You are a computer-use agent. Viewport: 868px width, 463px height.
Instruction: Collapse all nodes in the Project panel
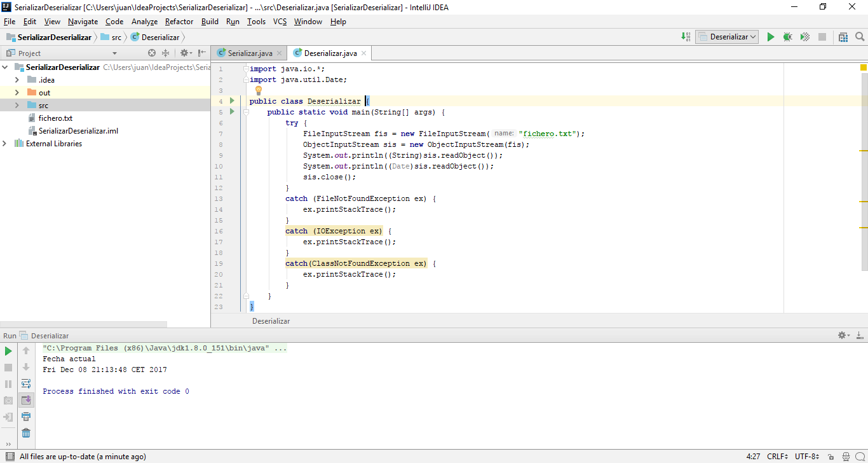tap(166, 53)
